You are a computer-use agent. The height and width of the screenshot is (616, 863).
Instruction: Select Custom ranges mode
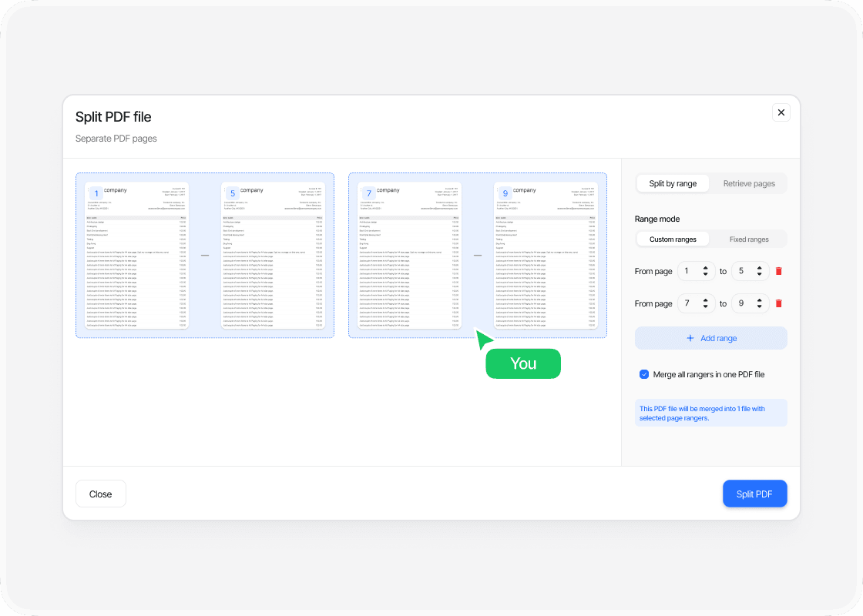click(673, 239)
